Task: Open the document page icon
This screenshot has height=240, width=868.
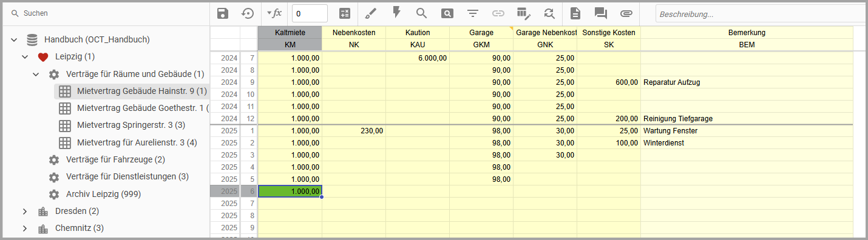Action: 575,13
